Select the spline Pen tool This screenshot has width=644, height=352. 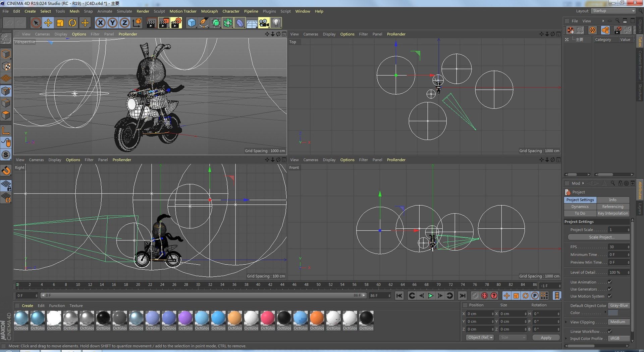[204, 23]
